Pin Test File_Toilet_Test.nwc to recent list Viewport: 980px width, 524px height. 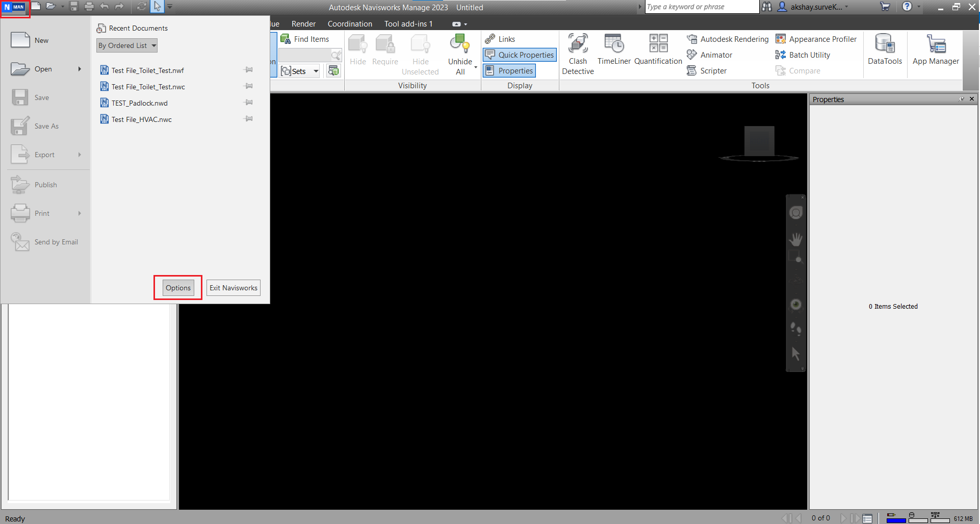(249, 86)
